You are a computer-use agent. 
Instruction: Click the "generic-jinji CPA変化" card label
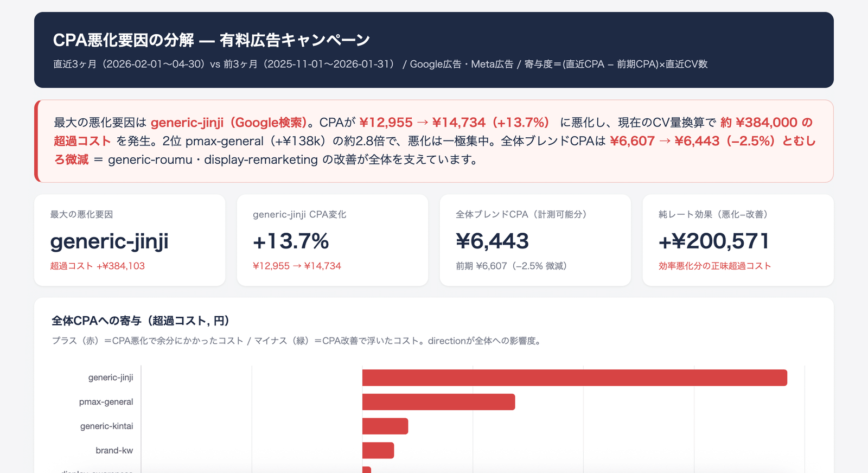tap(299, 214)
